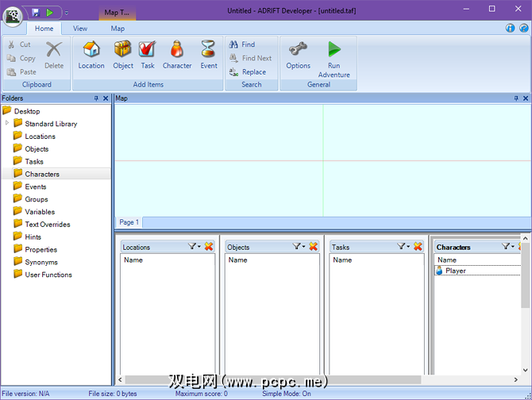532x400 pixels.
Task: Click the Map Tools contextual tab
Action: [x=117, y=13]
